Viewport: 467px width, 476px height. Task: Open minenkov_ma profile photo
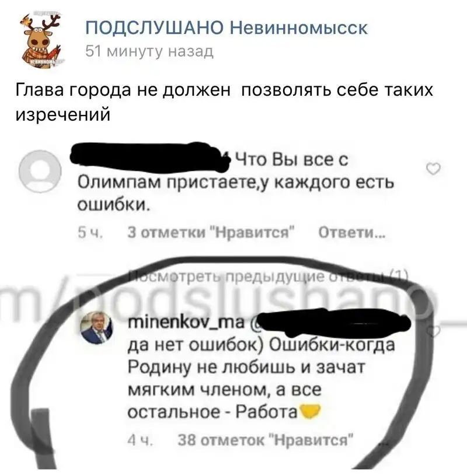coord(96,328)
